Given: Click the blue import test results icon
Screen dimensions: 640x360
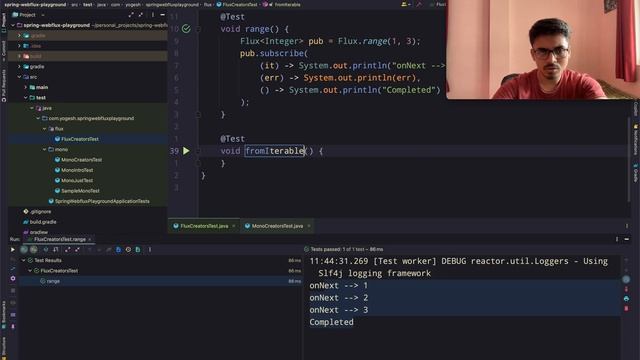Looking at the screenshot, I should tap(118, 249).
